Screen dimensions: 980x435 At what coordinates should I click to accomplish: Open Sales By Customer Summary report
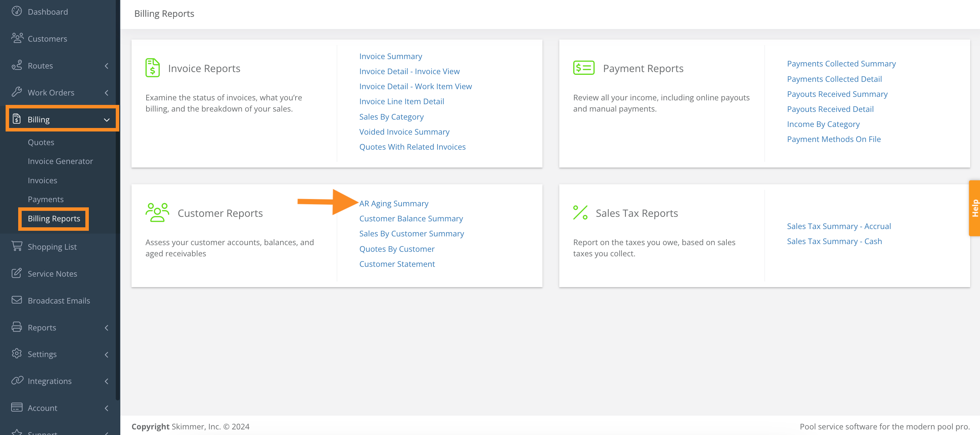click(412, 234)
